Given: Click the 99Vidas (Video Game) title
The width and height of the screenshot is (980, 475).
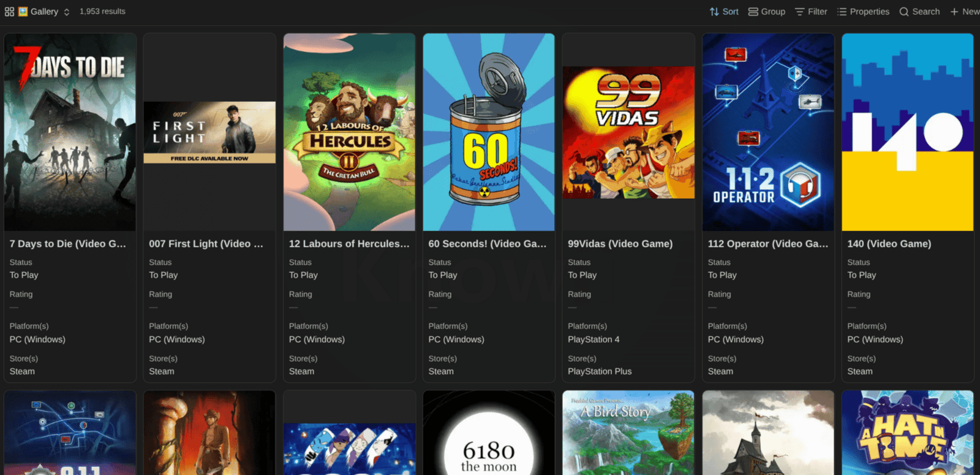Looking at the screenshot, I should 620,244.
